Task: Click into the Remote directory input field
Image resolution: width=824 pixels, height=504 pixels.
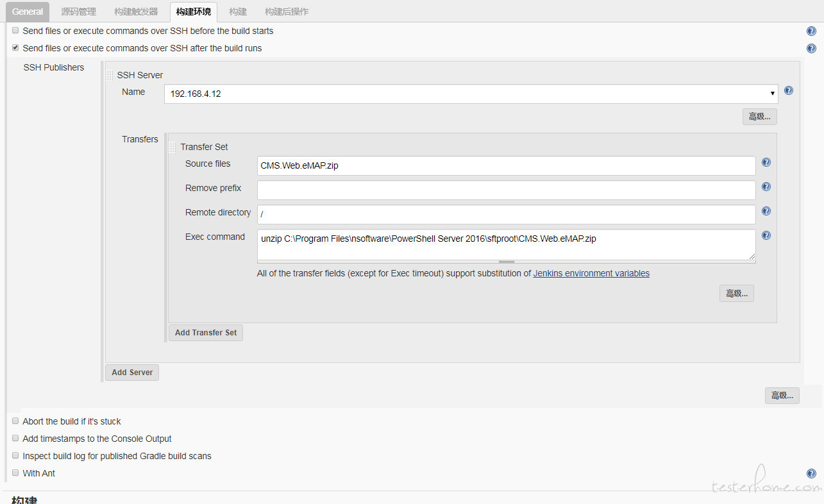Action: (506, 215)
